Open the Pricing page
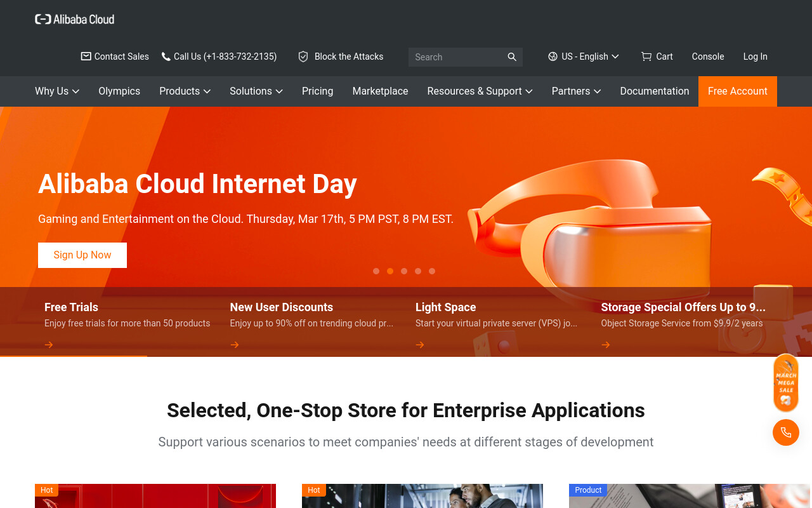 317,91
